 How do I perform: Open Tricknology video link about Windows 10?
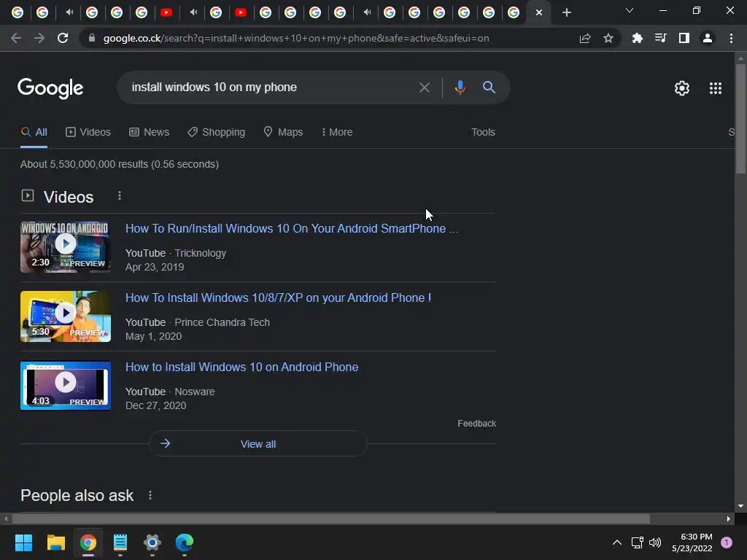pyautogui.click(x=292, y=228)
